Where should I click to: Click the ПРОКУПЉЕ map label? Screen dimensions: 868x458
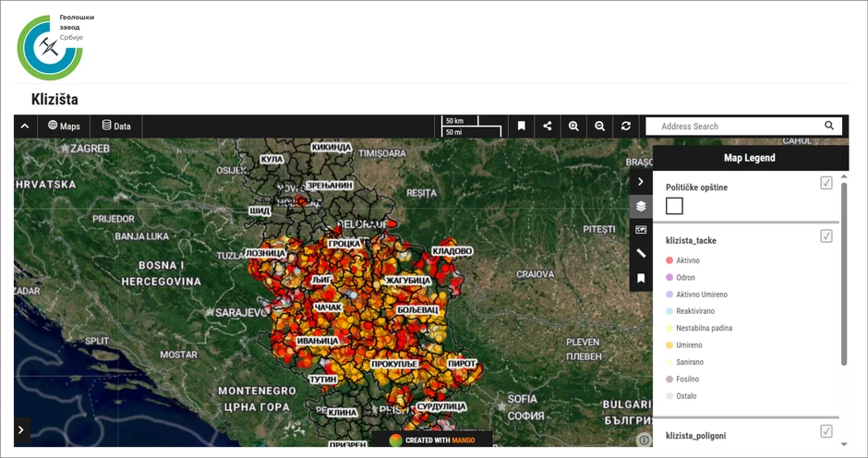pos(394,364)
